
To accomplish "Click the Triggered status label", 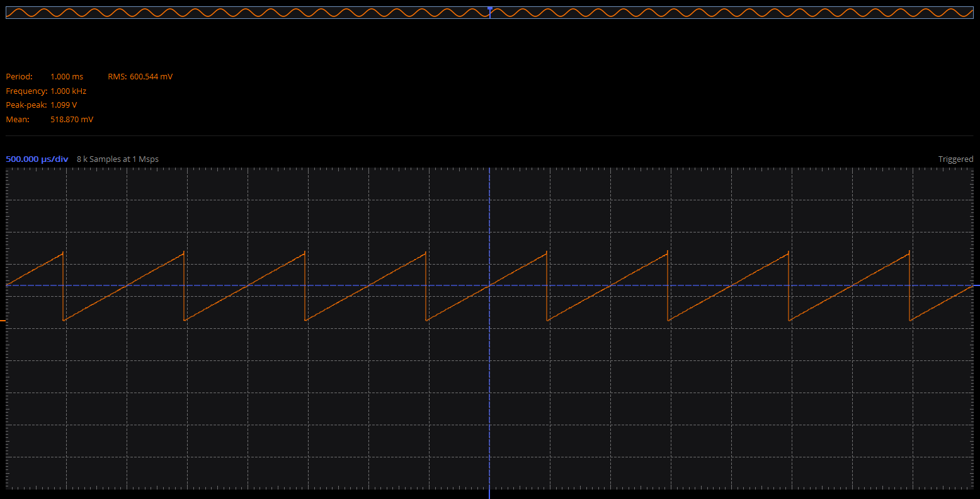I will 955,159.
